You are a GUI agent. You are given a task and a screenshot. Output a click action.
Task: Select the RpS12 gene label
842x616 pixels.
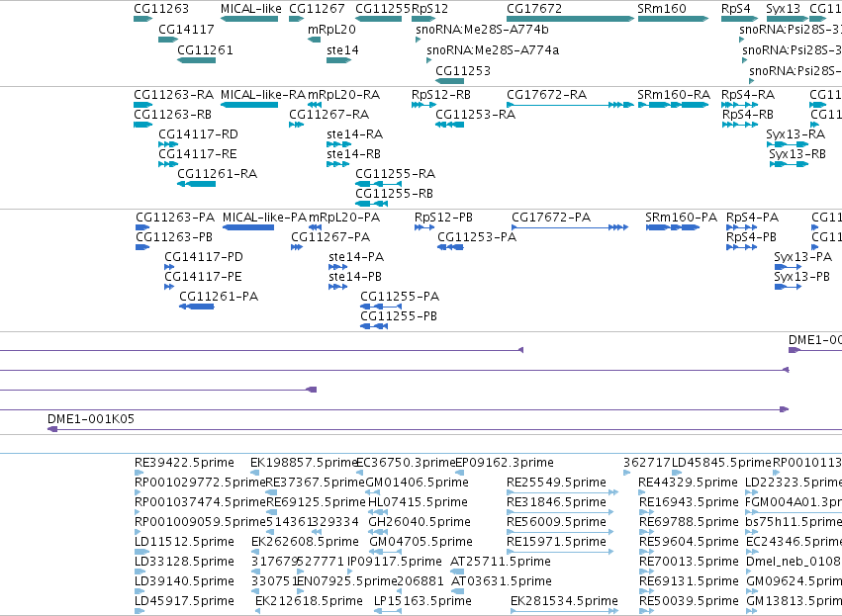tap(429, 9)
